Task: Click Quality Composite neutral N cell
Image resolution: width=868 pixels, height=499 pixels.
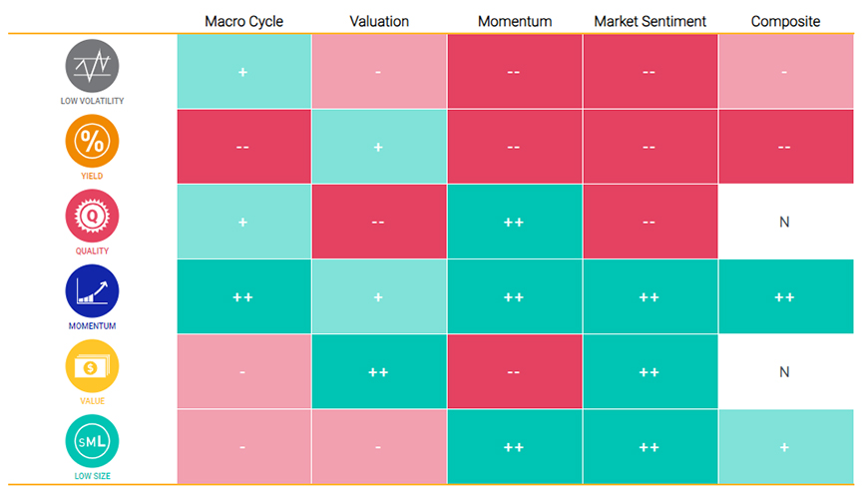Action: 784,222
